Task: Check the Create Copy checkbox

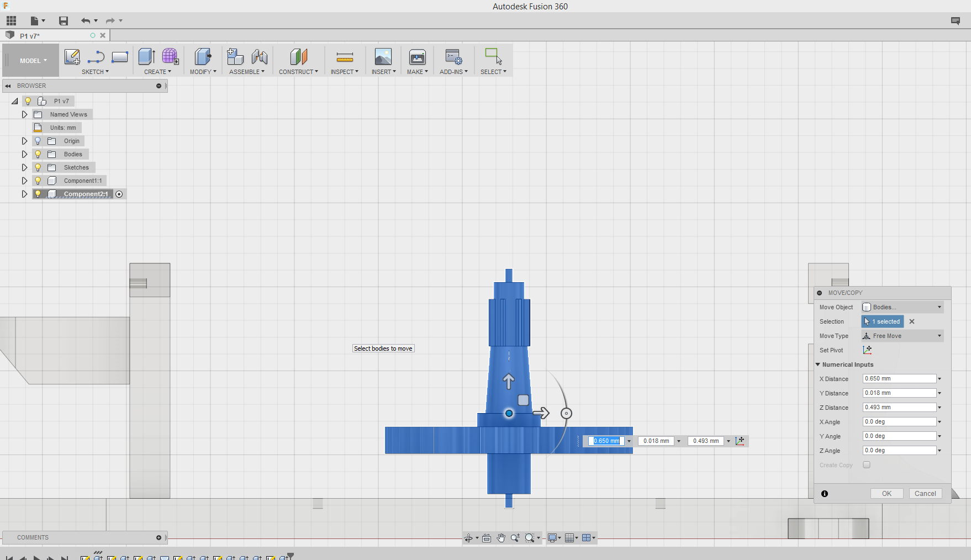Action: click(867, 465)
